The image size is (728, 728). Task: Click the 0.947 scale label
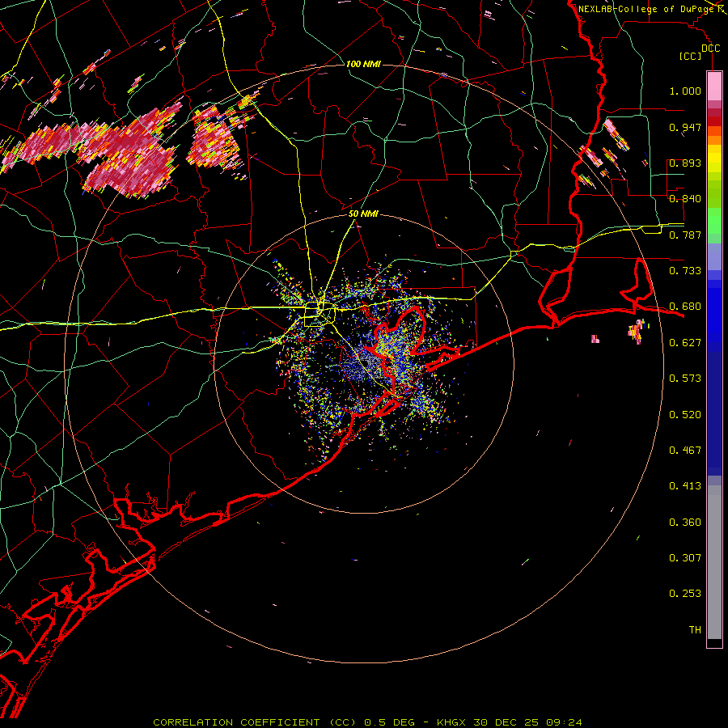pos(685,127)
